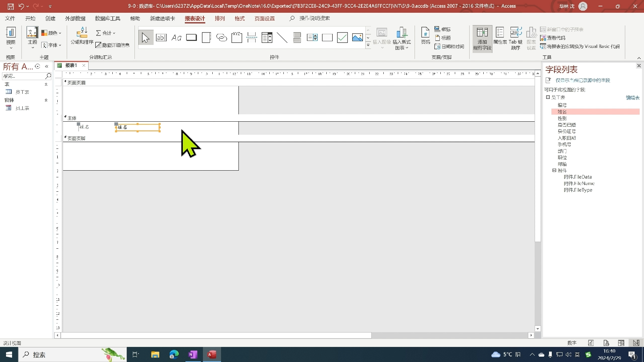Click the navigation pane search box
Screen dimensions: 644x362
click(23, 76)
